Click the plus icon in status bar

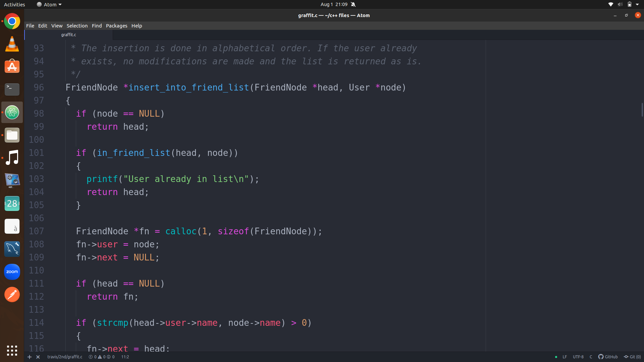tap(30, 357)
